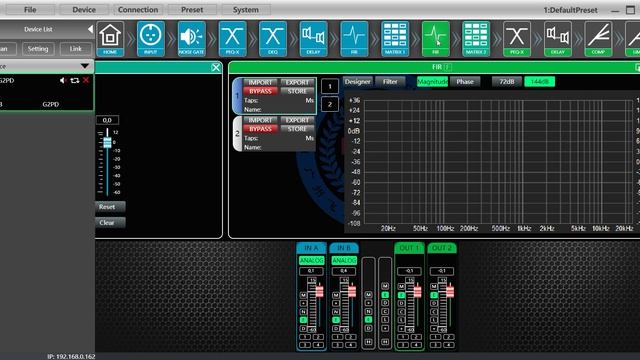Open the COMP module icon

[598, 39]
